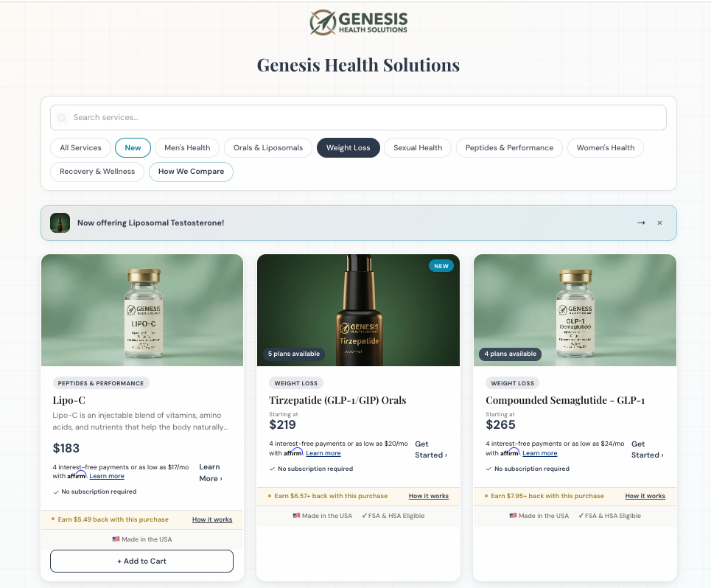Click the $219 Tirzepatide starting price
The height and width of the screenshot is (588, 711).
(282, 425)
